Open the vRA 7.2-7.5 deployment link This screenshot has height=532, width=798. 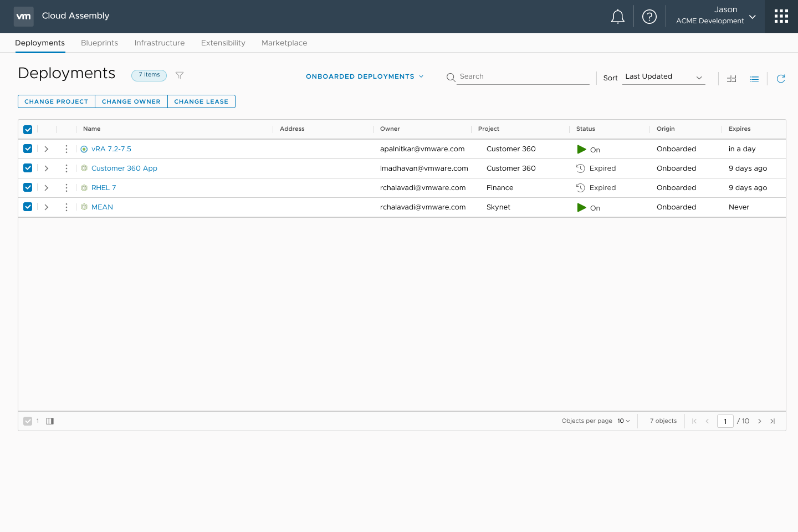point(111,149)
